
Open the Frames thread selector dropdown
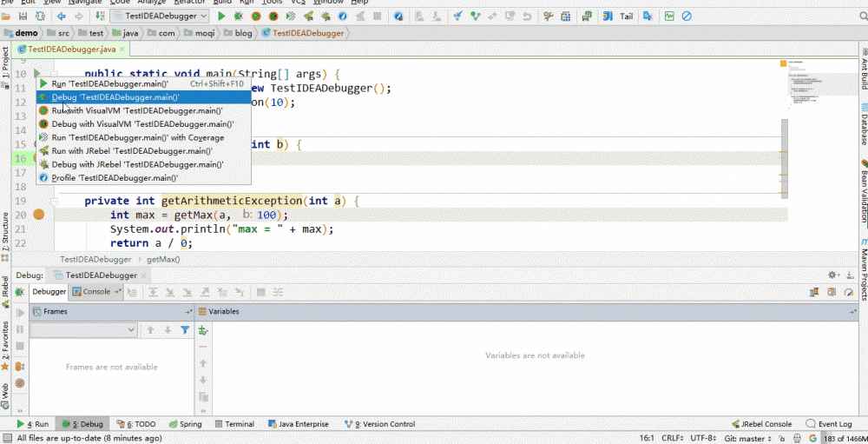tap(83, 330)
